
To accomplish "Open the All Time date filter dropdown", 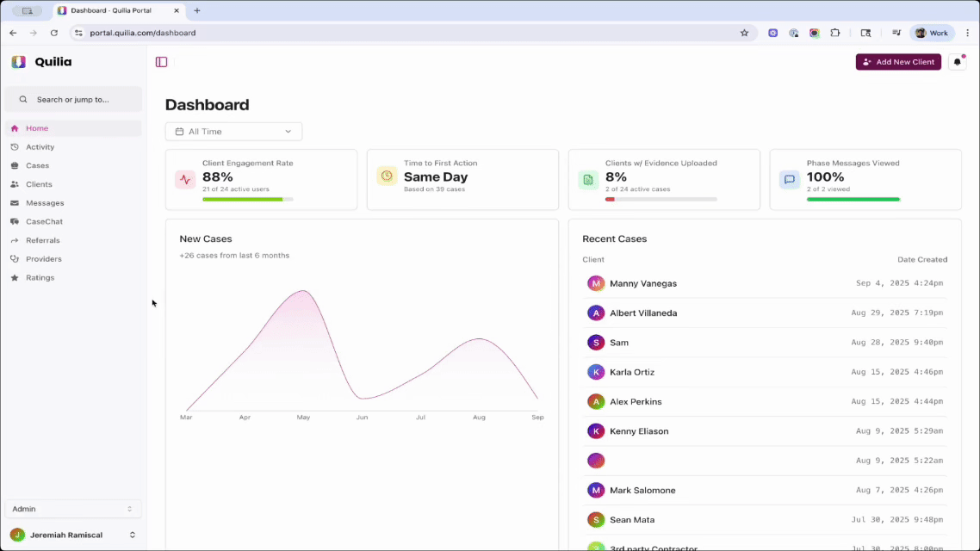I will point(233,131).
